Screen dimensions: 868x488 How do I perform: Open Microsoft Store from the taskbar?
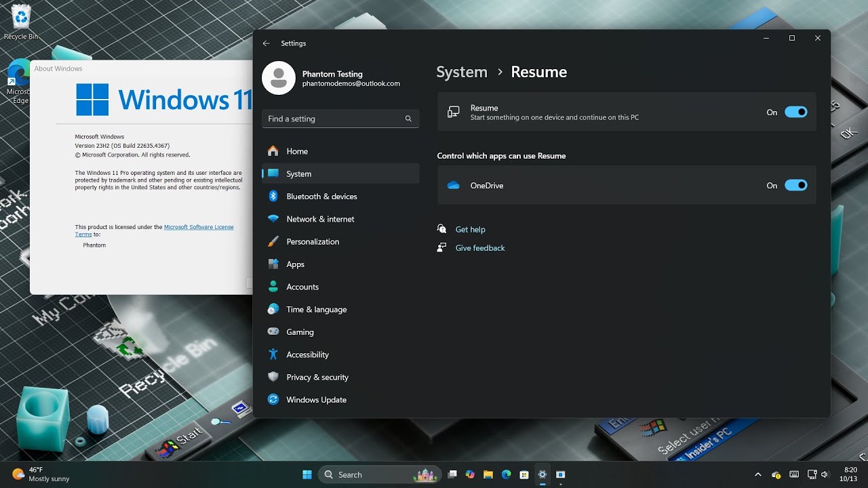point(524,474)
